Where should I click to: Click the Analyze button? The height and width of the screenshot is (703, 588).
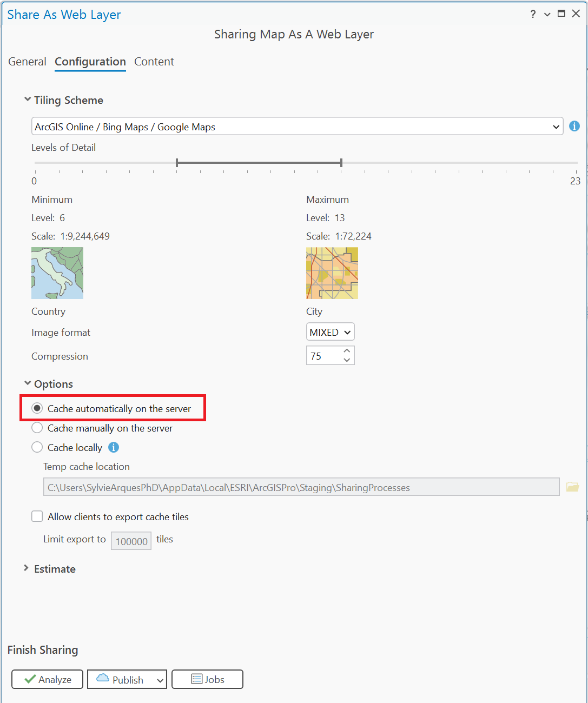click(47, 679)
